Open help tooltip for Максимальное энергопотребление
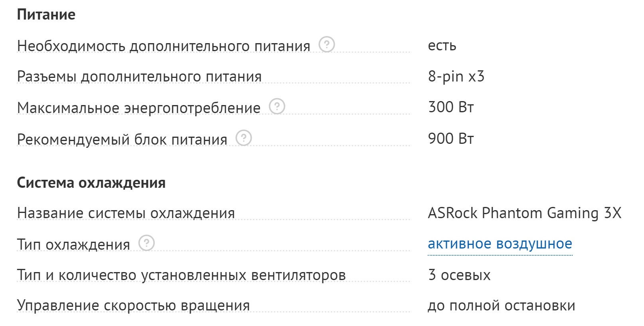This screenshot has width=644, height=326. point(277,106)
